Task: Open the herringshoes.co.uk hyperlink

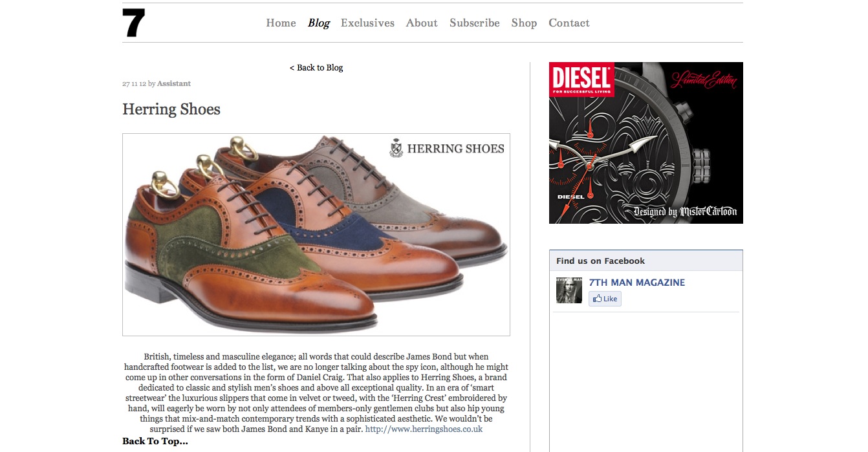Action: pos(424,429)
